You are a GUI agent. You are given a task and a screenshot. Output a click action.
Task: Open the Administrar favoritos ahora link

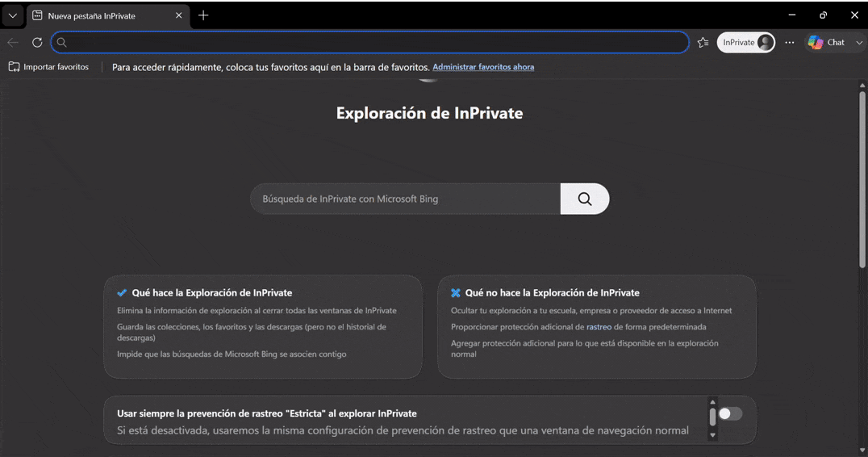pos(483,66)
